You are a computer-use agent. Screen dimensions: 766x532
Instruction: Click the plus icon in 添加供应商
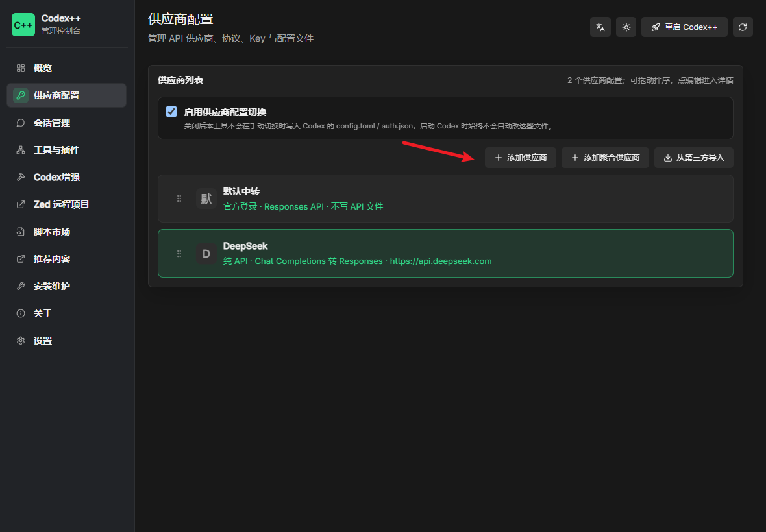click(x=499, y=158)
